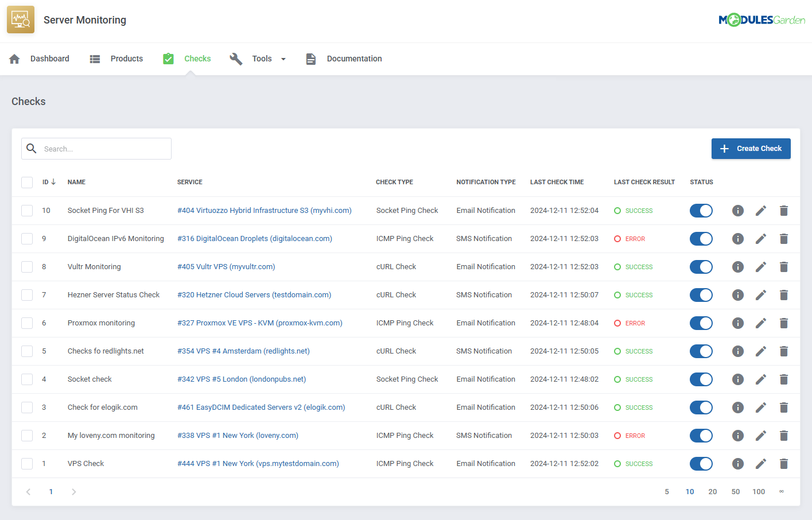This screenshot has width=812, height=520.
Task: Toggle status of DigitalOcean IPv6 Monitoring
Action: click(x=701, y=239)
